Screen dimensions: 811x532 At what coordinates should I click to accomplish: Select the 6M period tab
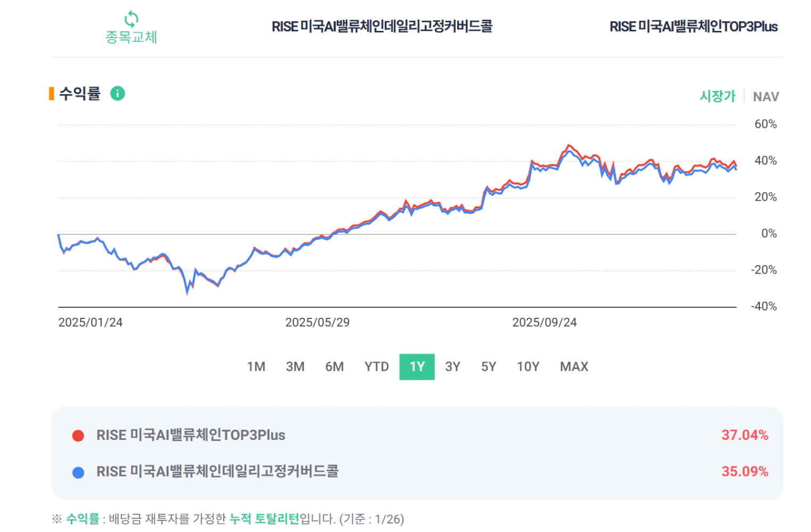point(335,367)
